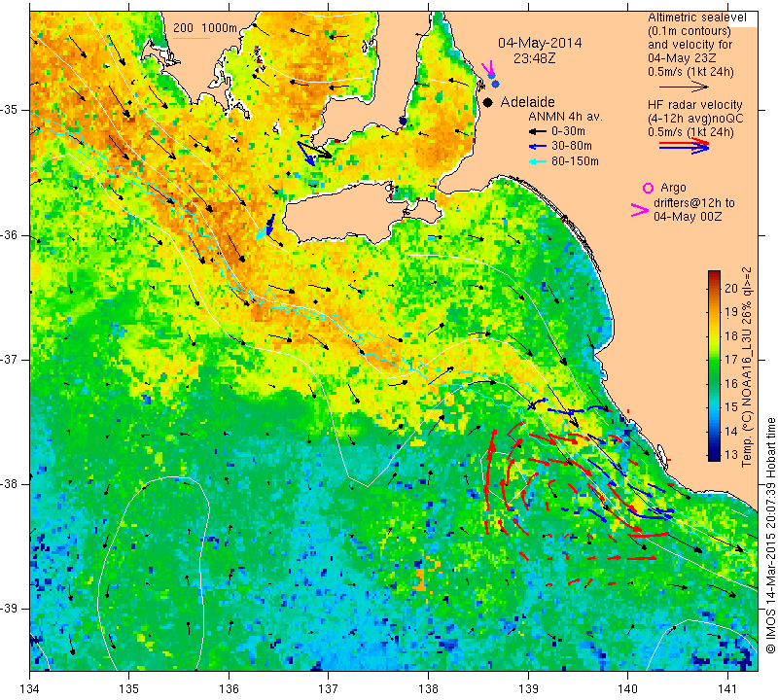Click the magenta drifters arrowhead legend symbol
Viewport: 778px width, 700px height.
pyautogui.click(x=640, y=210)
